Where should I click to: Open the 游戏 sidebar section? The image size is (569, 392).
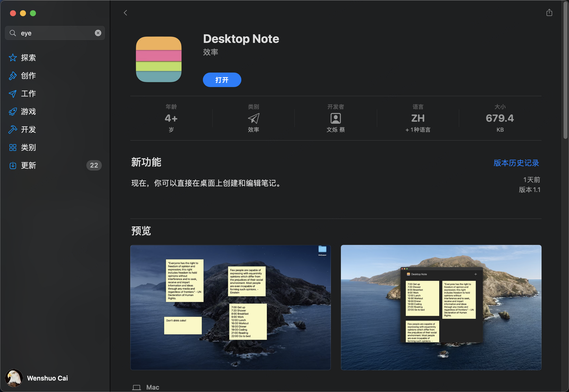pyautogui.click(x=55, y=111)
